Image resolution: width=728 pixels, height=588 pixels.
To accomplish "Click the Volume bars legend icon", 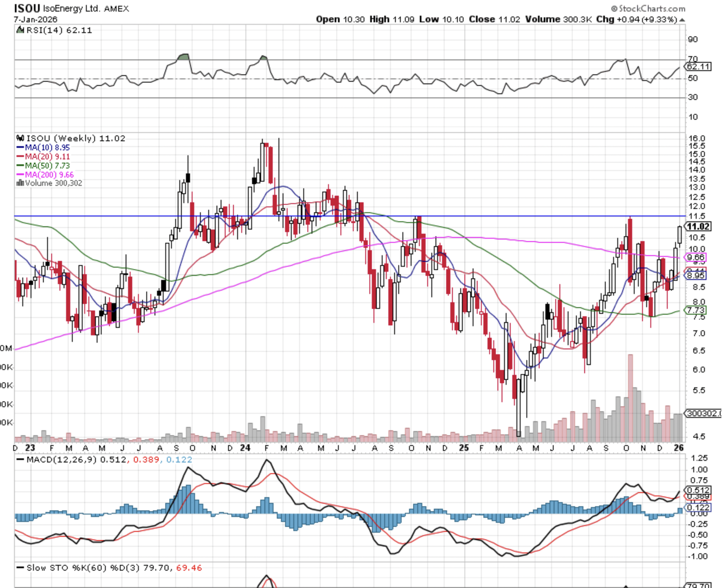I will pos(20,183).
